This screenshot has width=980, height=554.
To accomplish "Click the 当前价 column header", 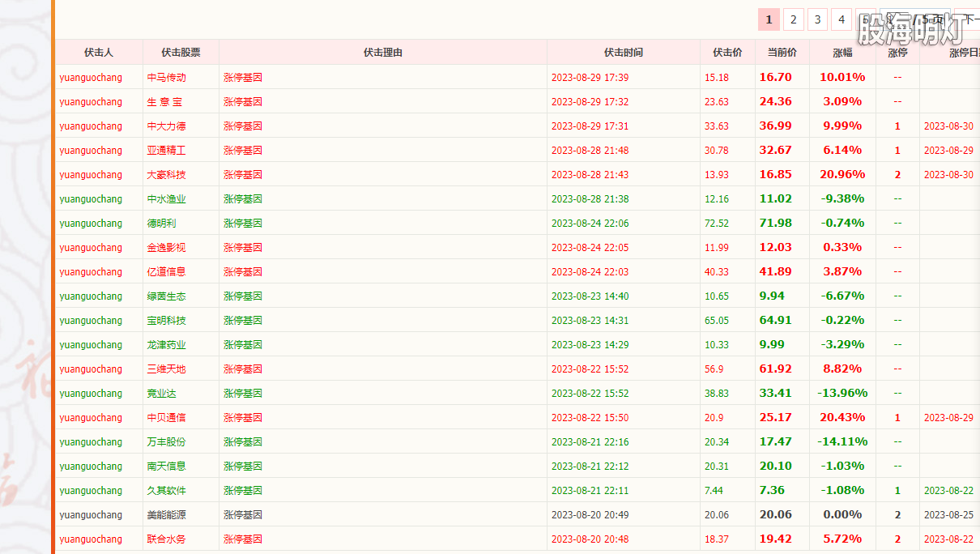I will pos(782,53).
